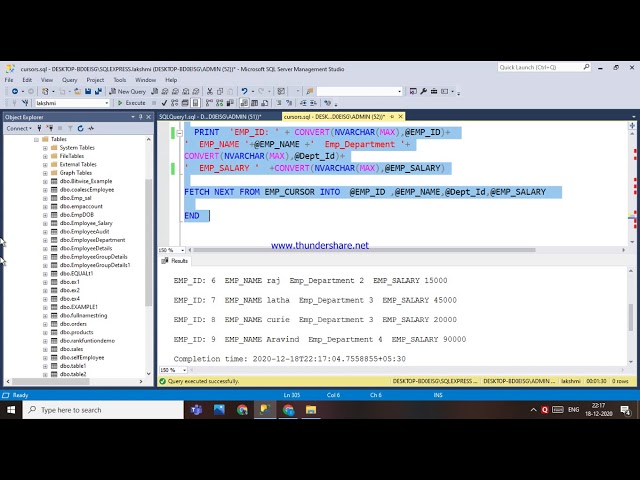Open the lakshmi database dropdown

(107, 103)
